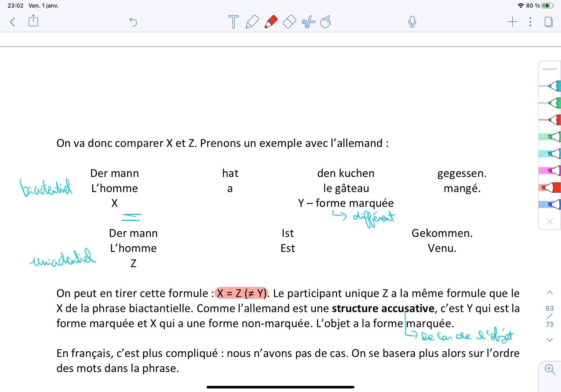Viewport: 561px width, 392px height.
Task: Go to next page with down chevron
Action: pos(549,340)
